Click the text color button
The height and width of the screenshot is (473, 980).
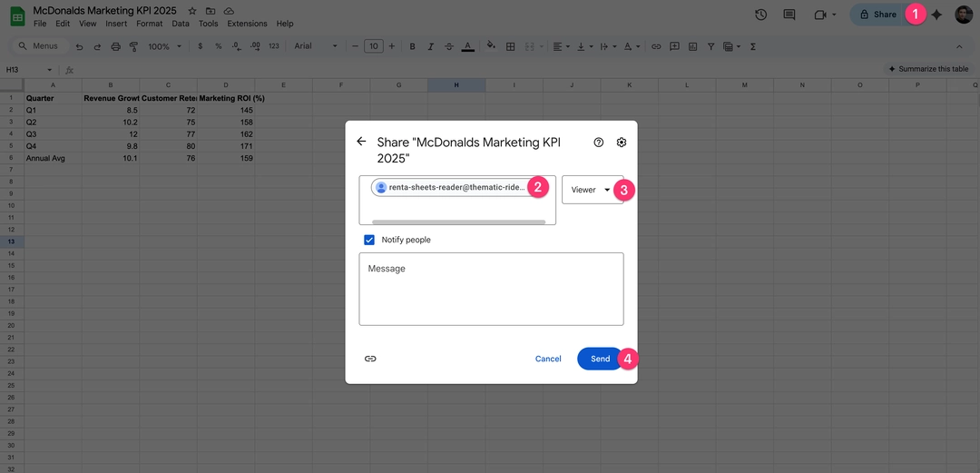point(467,46)
